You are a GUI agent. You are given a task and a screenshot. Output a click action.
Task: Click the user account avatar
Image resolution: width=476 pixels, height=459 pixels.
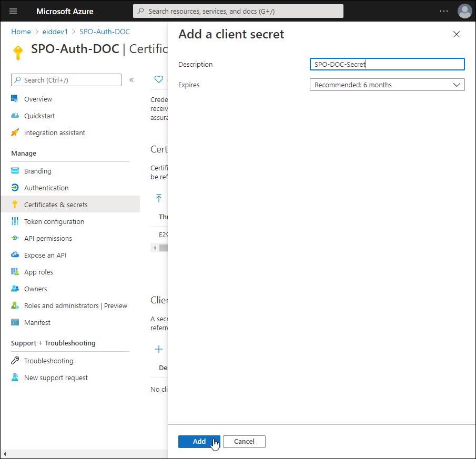(464, 11)
